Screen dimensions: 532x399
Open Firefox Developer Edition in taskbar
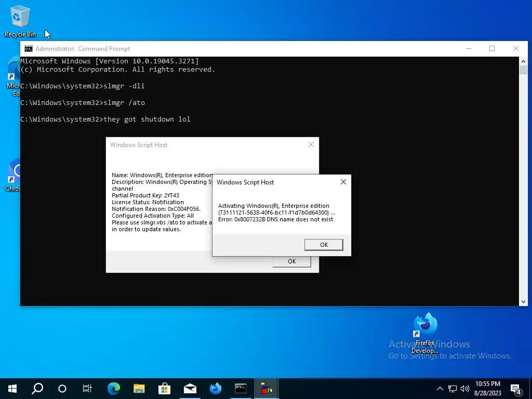[215, 389]
